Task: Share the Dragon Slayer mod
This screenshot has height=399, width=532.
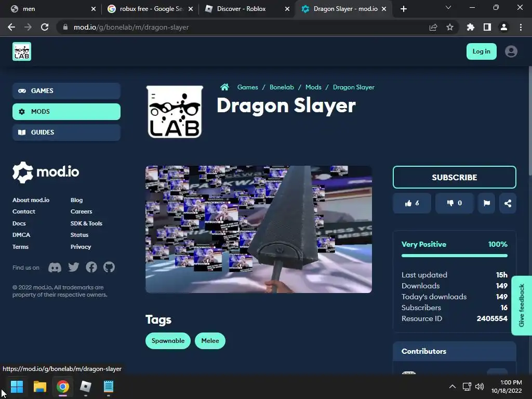Action: click(x=508, y=203)
